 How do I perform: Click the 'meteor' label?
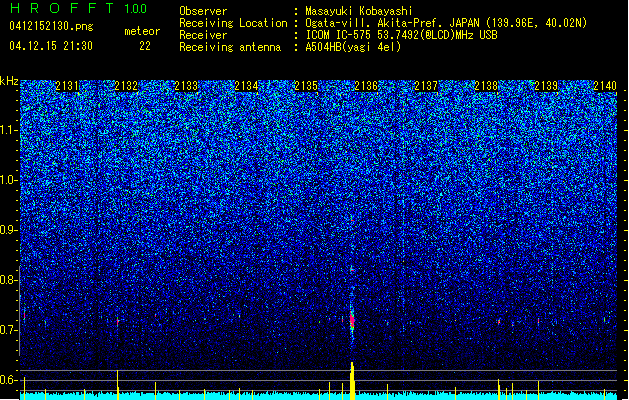142,31
